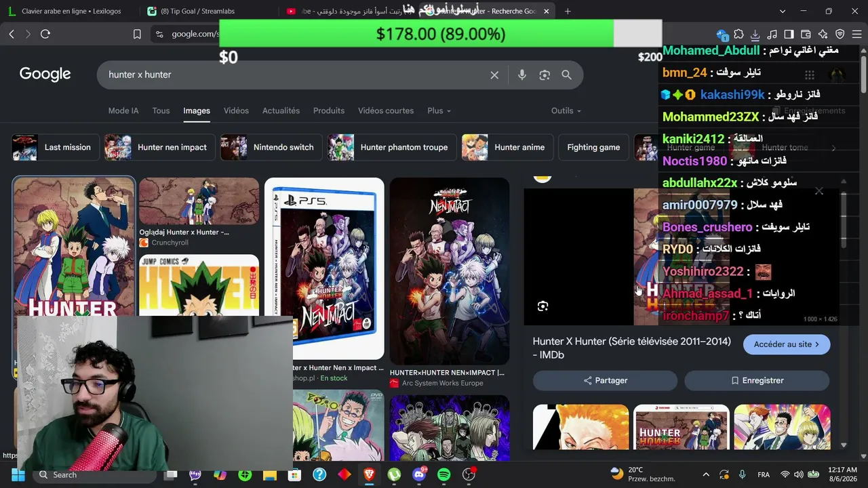
Task: Reload the current Google page
Action: [45, 34]
